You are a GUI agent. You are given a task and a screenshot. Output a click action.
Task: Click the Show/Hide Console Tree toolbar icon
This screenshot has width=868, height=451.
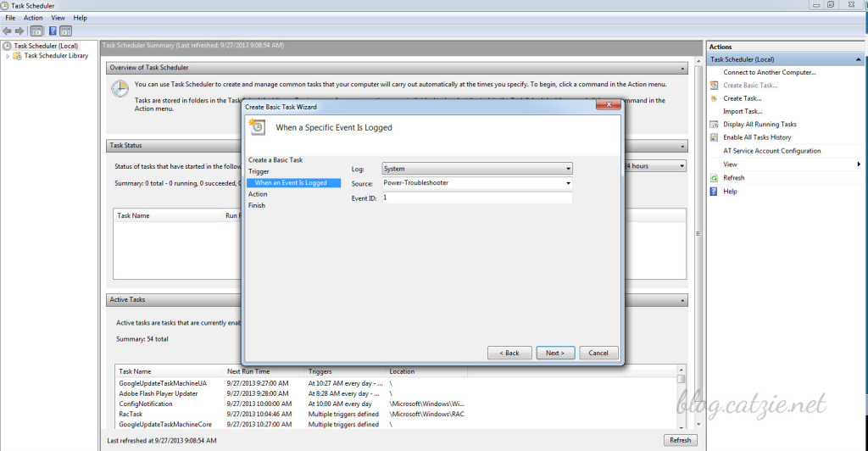[x=36, y=31]
